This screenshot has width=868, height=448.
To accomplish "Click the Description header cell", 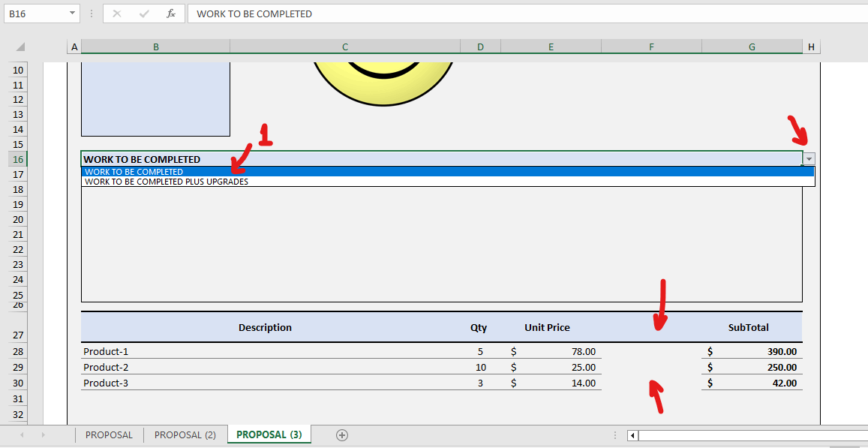I will (x=271, y=327).
